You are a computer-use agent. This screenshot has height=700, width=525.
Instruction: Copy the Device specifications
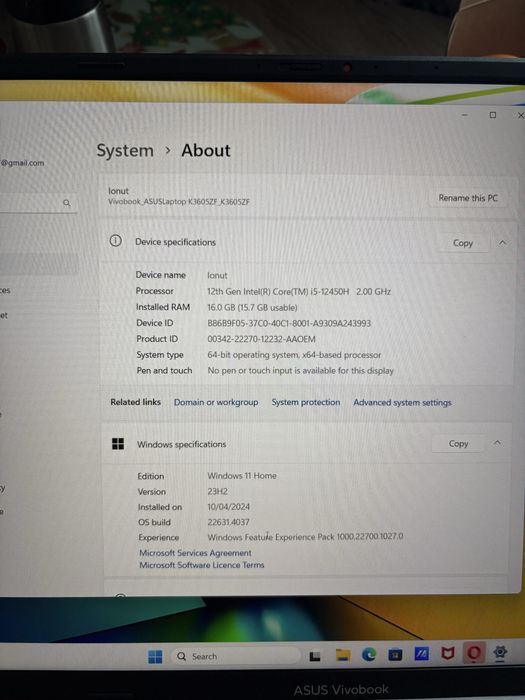point(462,243)
